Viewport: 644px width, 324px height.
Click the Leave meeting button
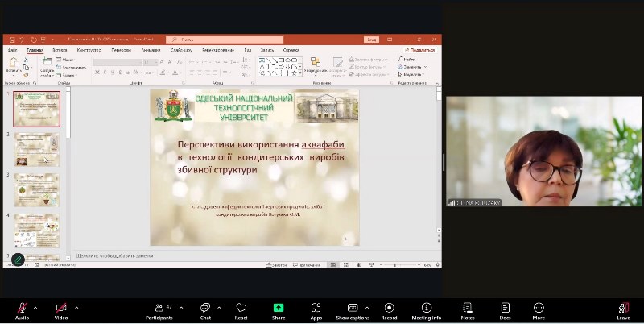point(623,309)
